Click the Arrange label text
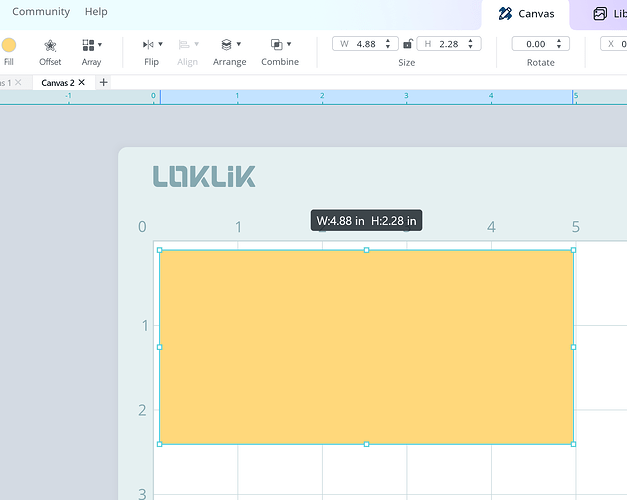The height and width of the screenshot is (500, 627). click(230, 62)
